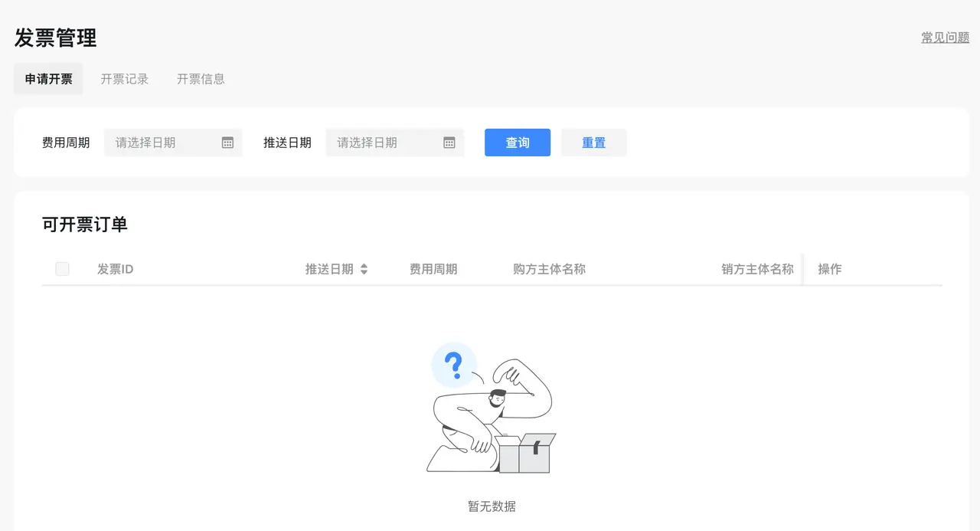Click the 重置 button to clear filters
Screen dimensions: 980x531
pyautogui.click(x=593, y=143)
